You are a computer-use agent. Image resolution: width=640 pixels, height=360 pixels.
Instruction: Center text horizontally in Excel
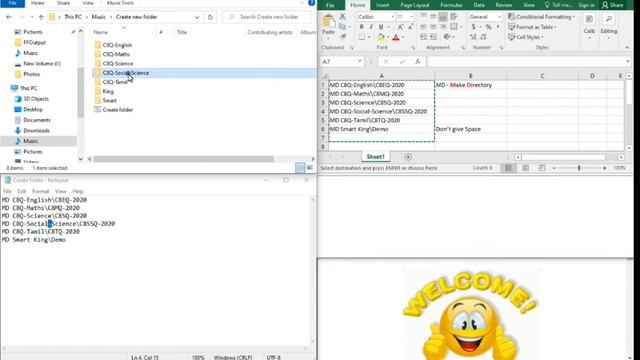pos(433,27)
